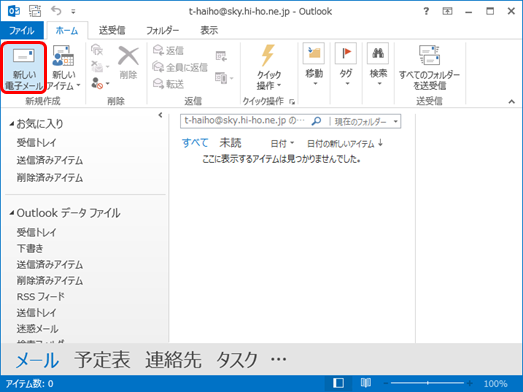523x392 pixels.
Task: Open the 検索 binoculars menu
Action: (x=378, y=65)
